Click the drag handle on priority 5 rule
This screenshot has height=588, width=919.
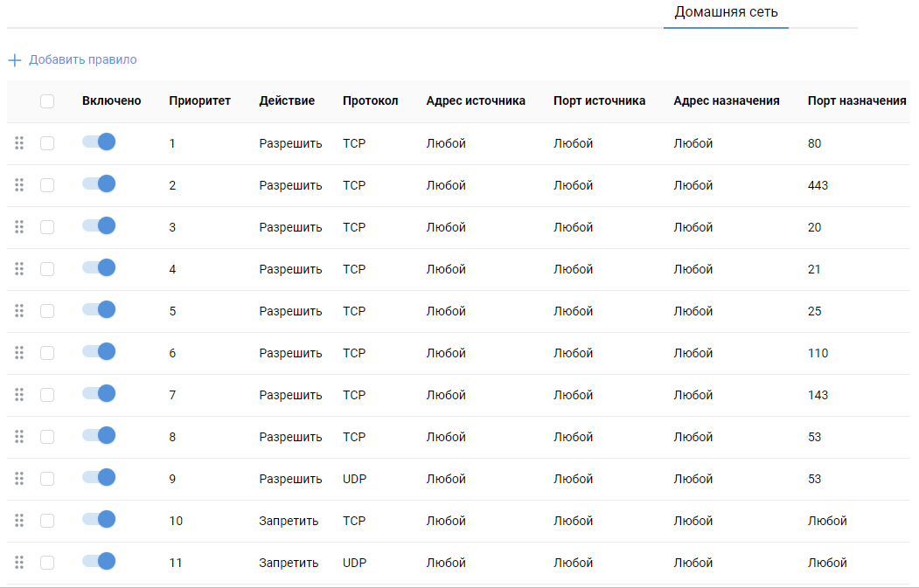tap(19, 311)
